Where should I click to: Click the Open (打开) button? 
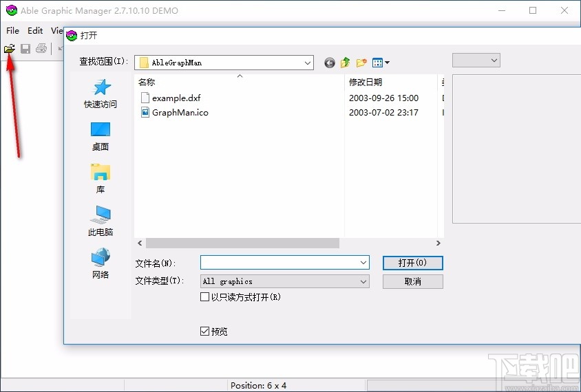pyautogui.click(x=413, y=263)
